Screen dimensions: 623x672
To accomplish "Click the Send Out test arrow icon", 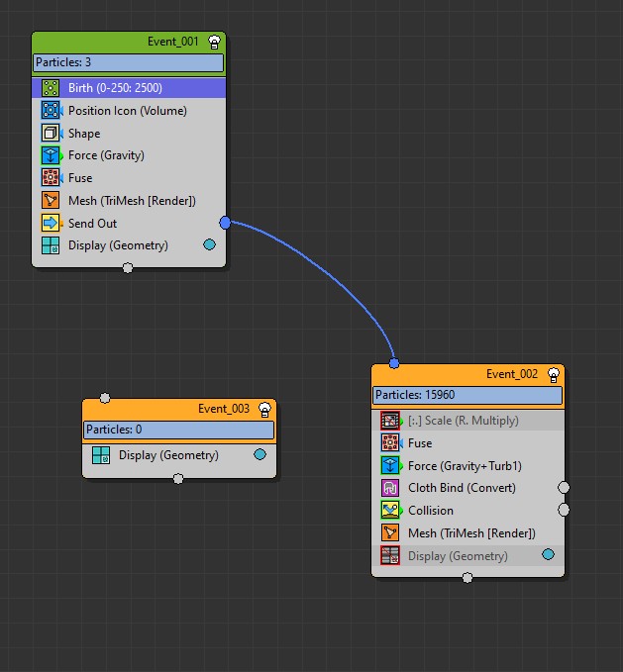I will coord(51,224).
